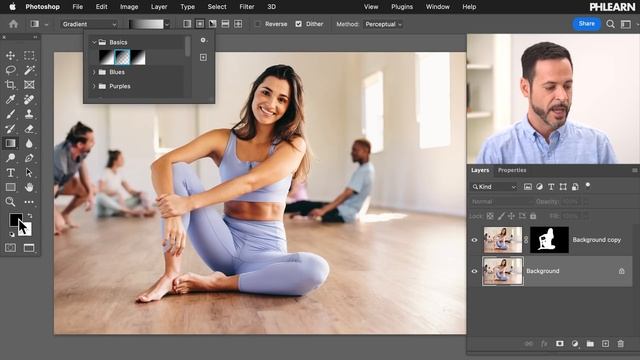Select the Magic Wand tool
This screenshot has height=360, width=640.
(29, 70)
